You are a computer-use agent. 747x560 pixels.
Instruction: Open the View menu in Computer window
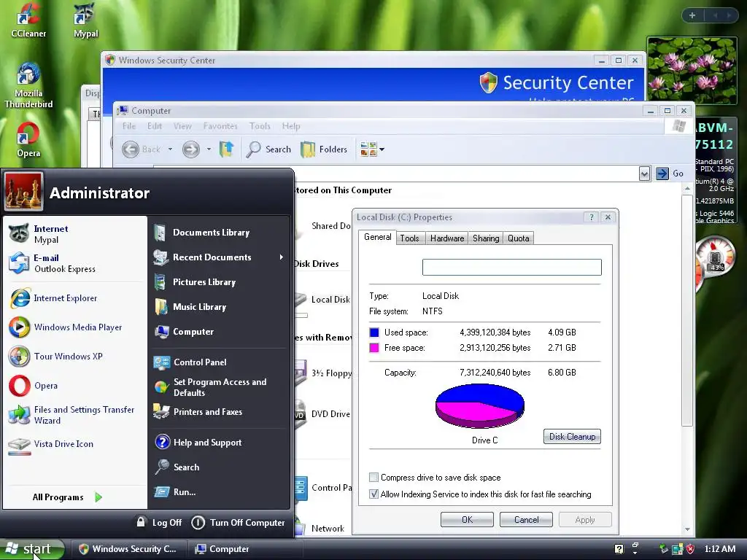click(x=182, y=126)
